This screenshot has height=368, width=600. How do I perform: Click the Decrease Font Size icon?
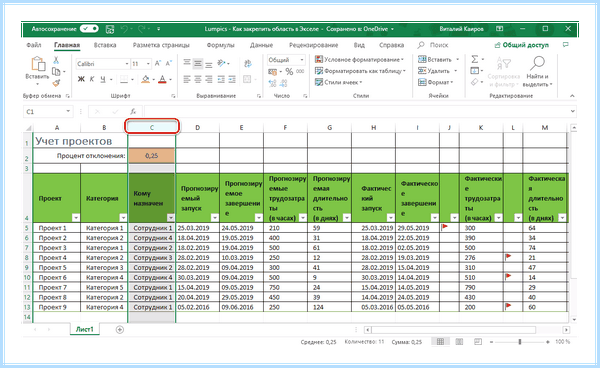click(x=168, y=64)
